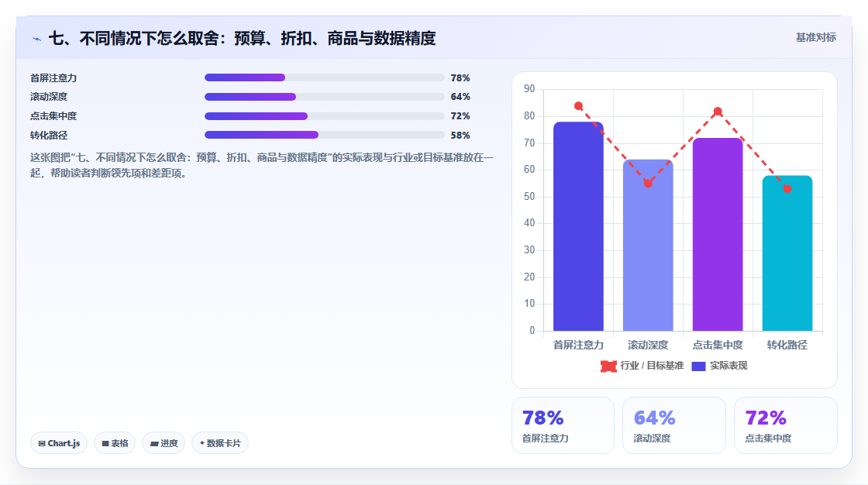Click the 首屏注意力 bar in the chart
The height and width of the screenshot is (485, 868).
578,226
